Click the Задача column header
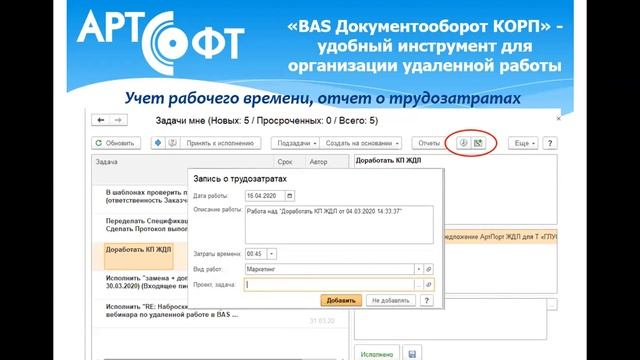Screen dimensions: 640x360 (182, 162)
